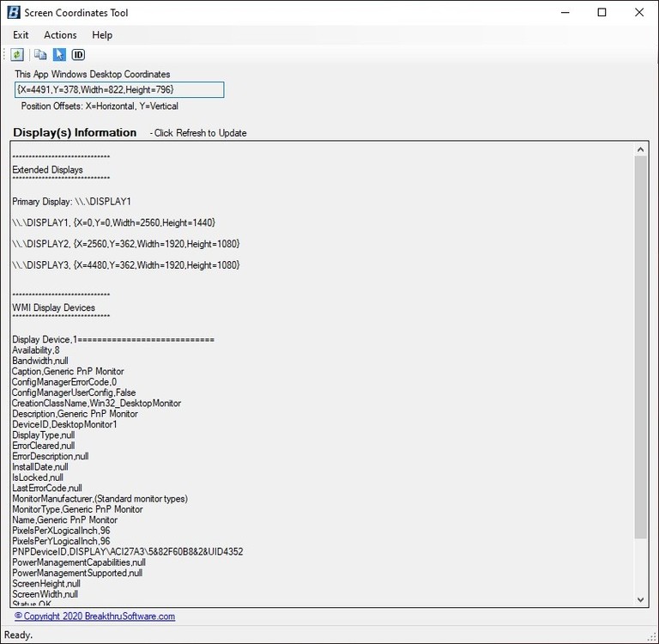Click the 'DeviceID,DesktopMonitor1' line
The width and height of the screenshot is (659, 644).
[64, 424]
